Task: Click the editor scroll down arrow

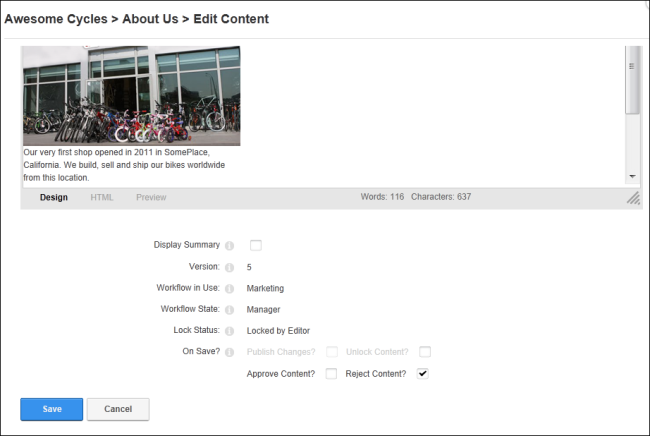Action: pyautogui.click(x=632, y=177)
